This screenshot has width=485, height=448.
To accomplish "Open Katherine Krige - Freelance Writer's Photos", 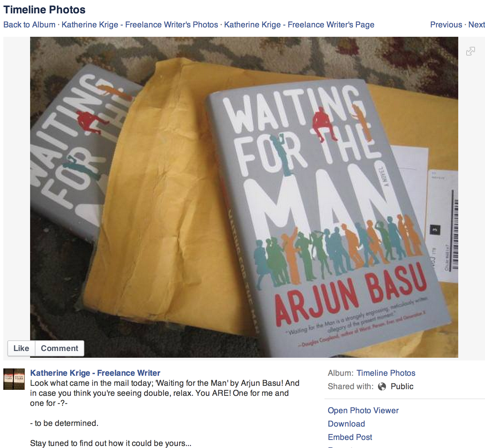I will [x=140, y=25].
